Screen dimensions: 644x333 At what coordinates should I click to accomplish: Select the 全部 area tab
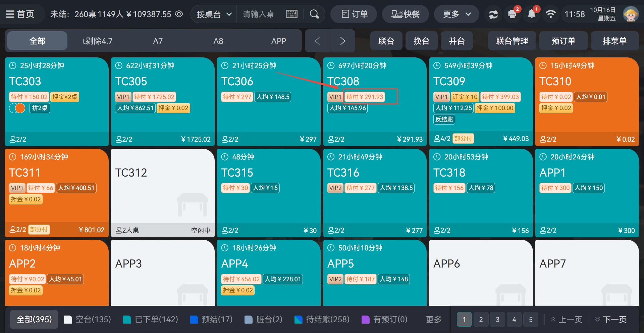37,41
